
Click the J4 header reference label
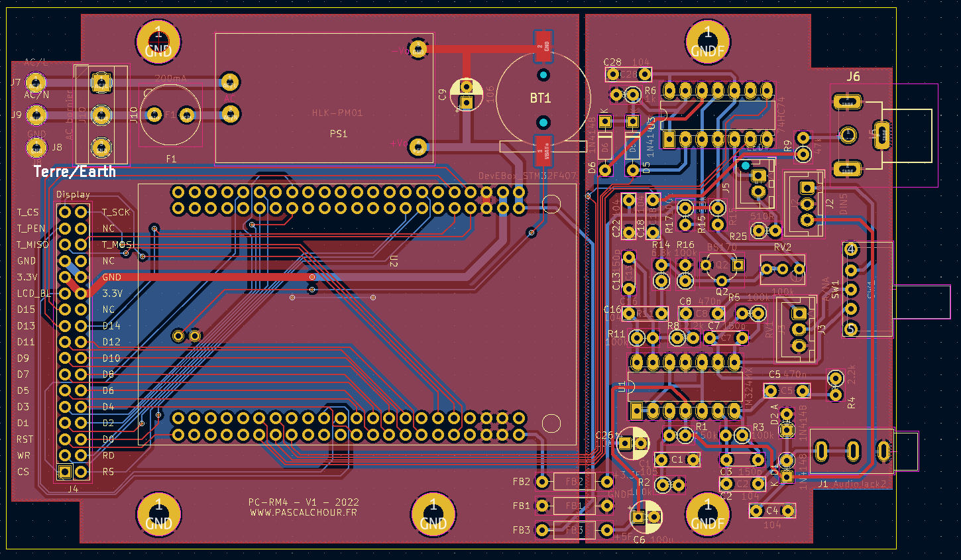point(73,489)
